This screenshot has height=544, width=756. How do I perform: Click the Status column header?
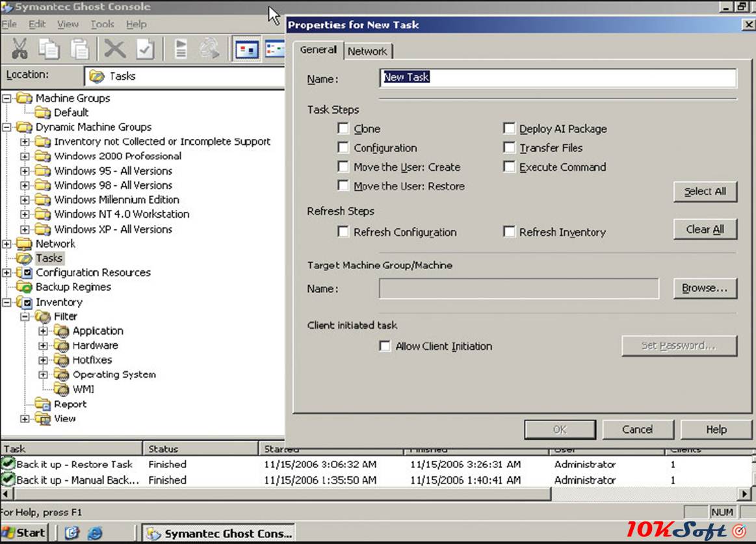point(201,448)
